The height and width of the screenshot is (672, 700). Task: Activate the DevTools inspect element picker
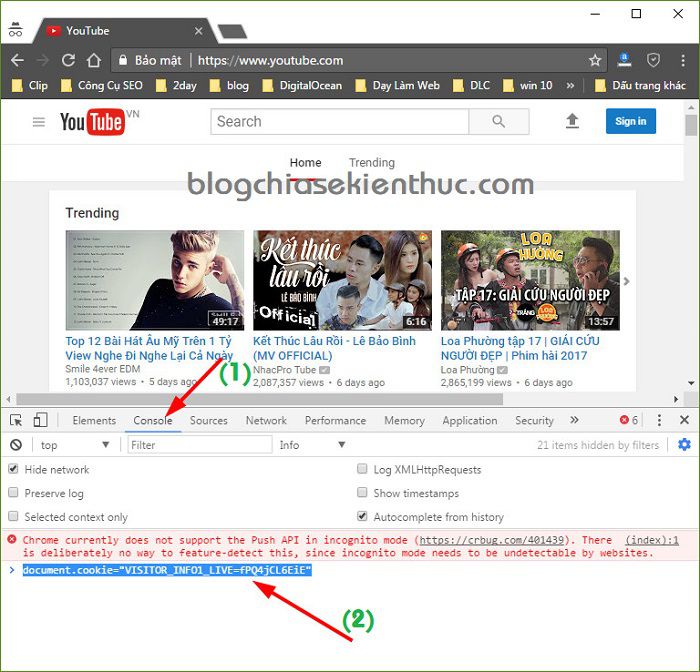tap(16, 420)
